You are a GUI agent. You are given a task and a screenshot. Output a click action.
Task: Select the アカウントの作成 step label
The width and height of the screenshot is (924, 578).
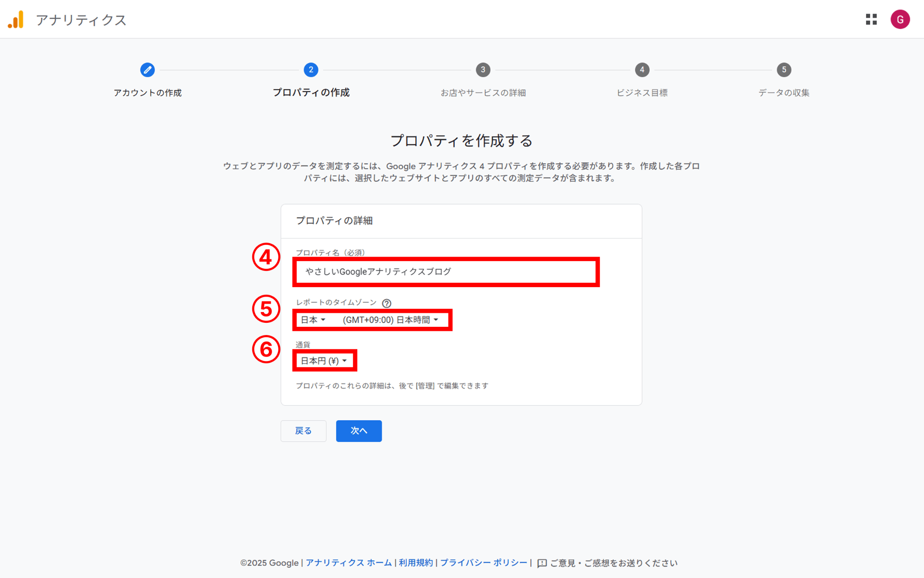coord(148,93)
